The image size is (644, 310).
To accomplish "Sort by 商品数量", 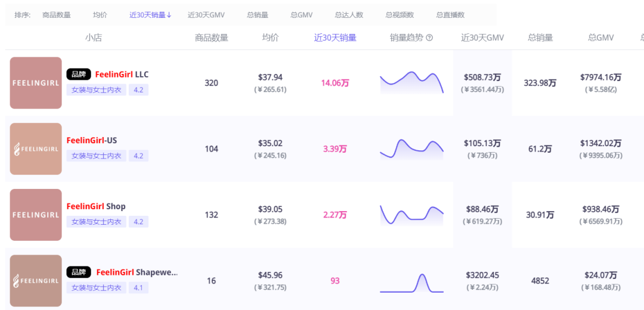I will [57, 15].
